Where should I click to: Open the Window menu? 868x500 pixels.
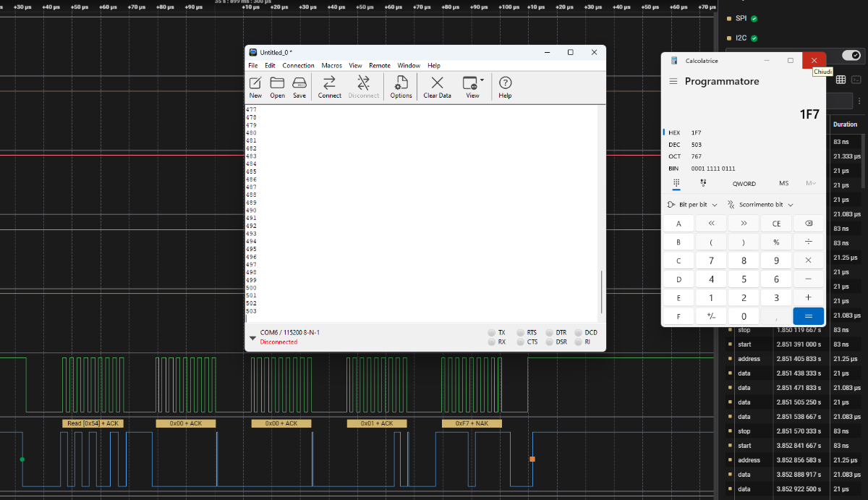click(x=409, y=65)
